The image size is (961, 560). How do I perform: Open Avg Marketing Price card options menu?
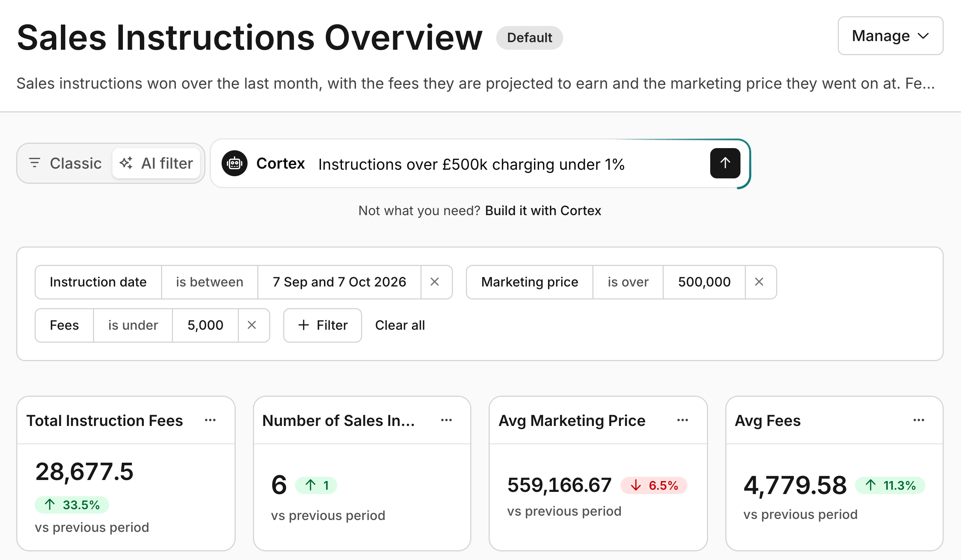[x=682, y=421]
